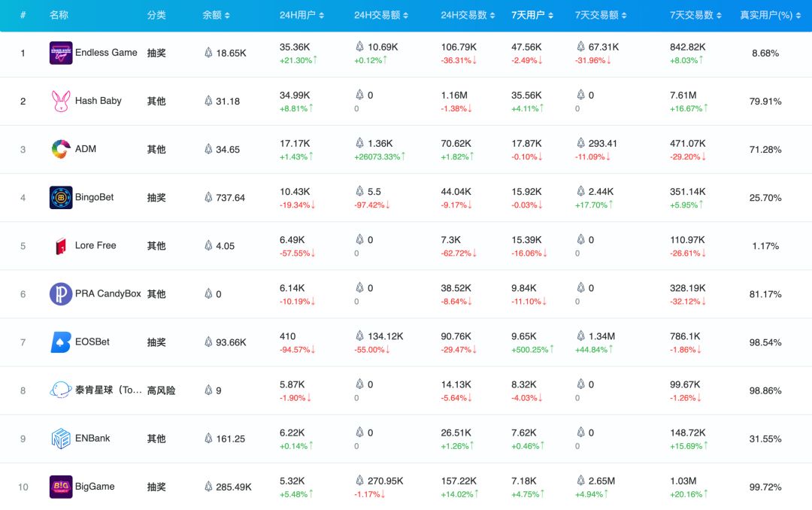The image size is (812, 510).
Task: Click the Lore Free red book icon
Action: (x=61, y=246)
